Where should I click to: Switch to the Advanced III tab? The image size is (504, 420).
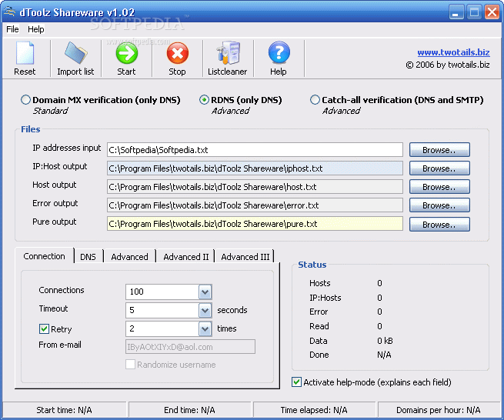coord(245,257)
